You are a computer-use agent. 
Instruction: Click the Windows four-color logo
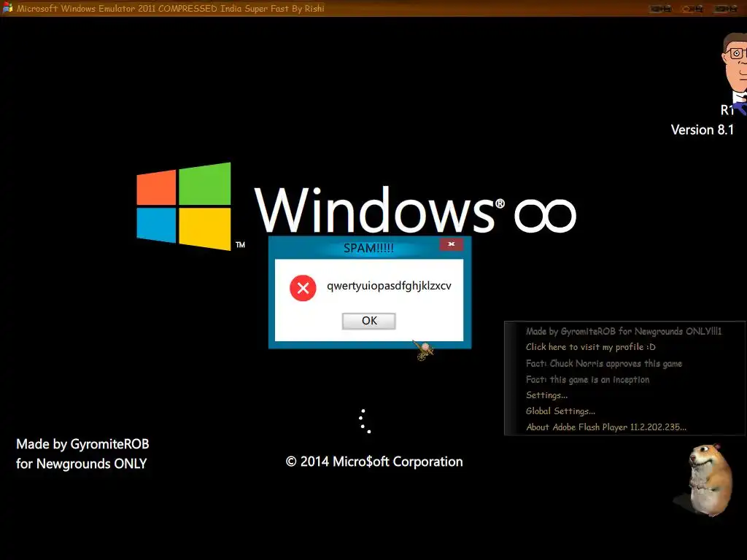tap(184, 206)
